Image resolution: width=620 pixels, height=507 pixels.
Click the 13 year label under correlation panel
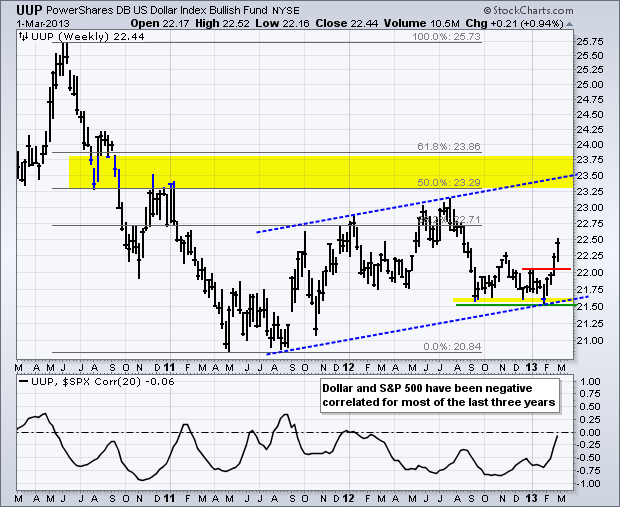[531, 498]
